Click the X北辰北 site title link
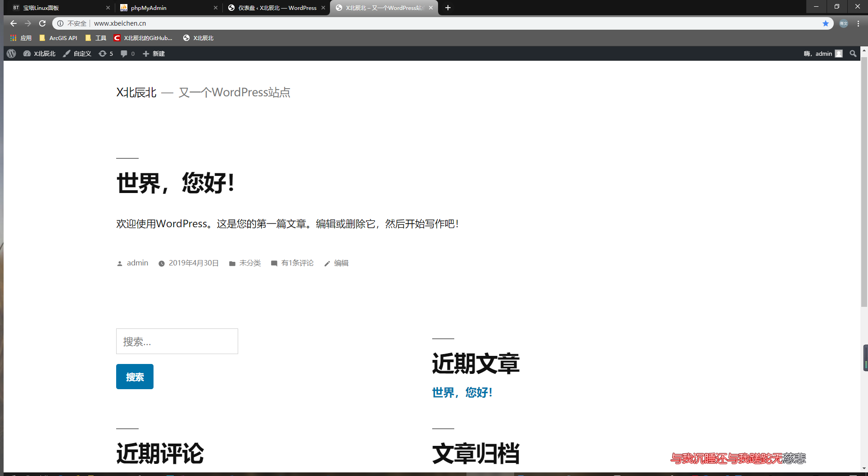Screen dimensions: 868x476 (136, 92)
